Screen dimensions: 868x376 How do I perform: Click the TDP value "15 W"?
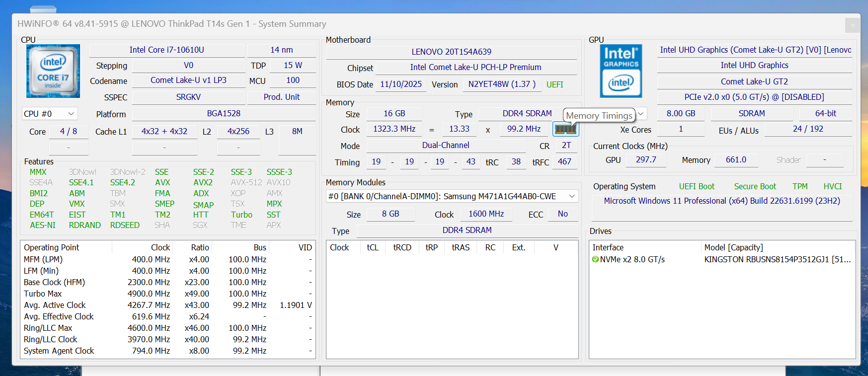293,65
